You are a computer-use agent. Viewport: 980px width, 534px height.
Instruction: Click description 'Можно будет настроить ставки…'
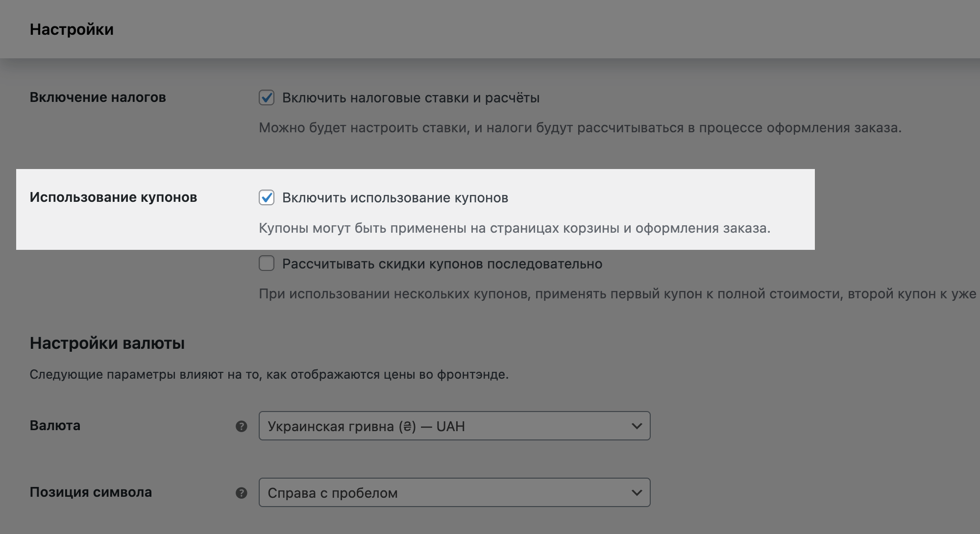point(580,128)
